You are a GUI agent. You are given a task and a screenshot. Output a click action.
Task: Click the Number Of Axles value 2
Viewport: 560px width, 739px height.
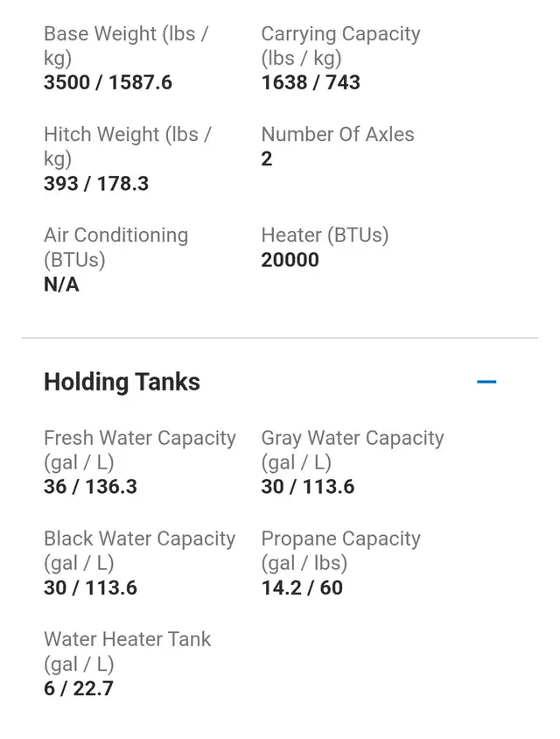pos(267,158)
